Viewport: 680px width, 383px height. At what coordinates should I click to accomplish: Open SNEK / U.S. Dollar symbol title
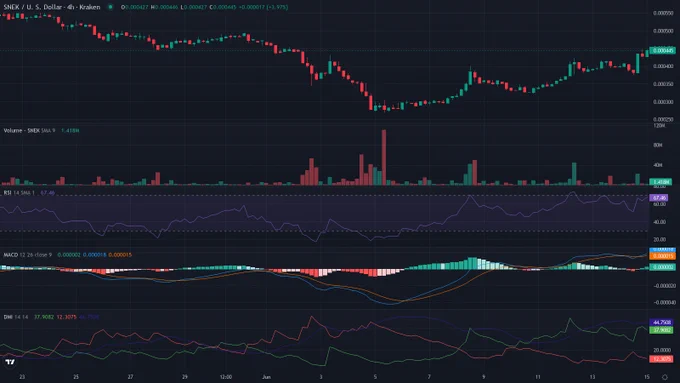click(x=52, y=7)
